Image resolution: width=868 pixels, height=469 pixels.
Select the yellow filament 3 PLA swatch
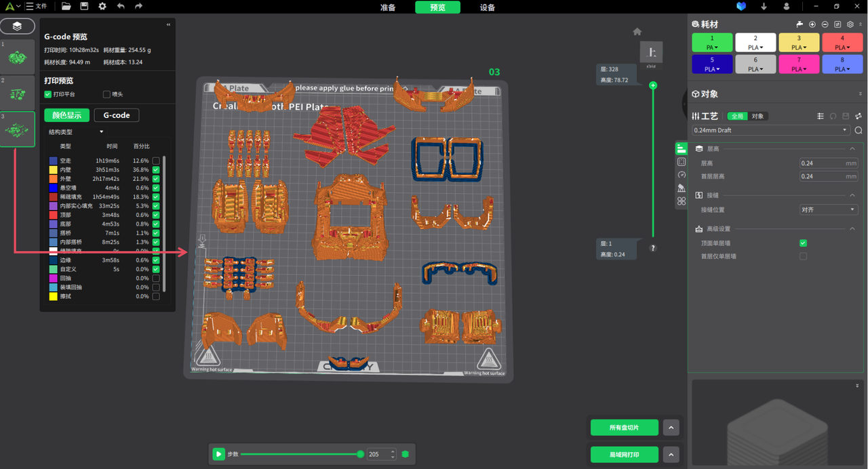pyautogui.click(x=799, y=43)
